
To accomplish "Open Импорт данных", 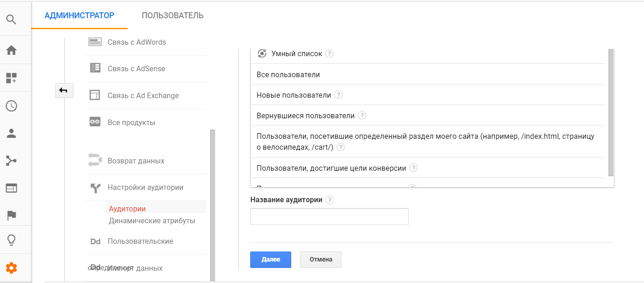I will (135, 268).
